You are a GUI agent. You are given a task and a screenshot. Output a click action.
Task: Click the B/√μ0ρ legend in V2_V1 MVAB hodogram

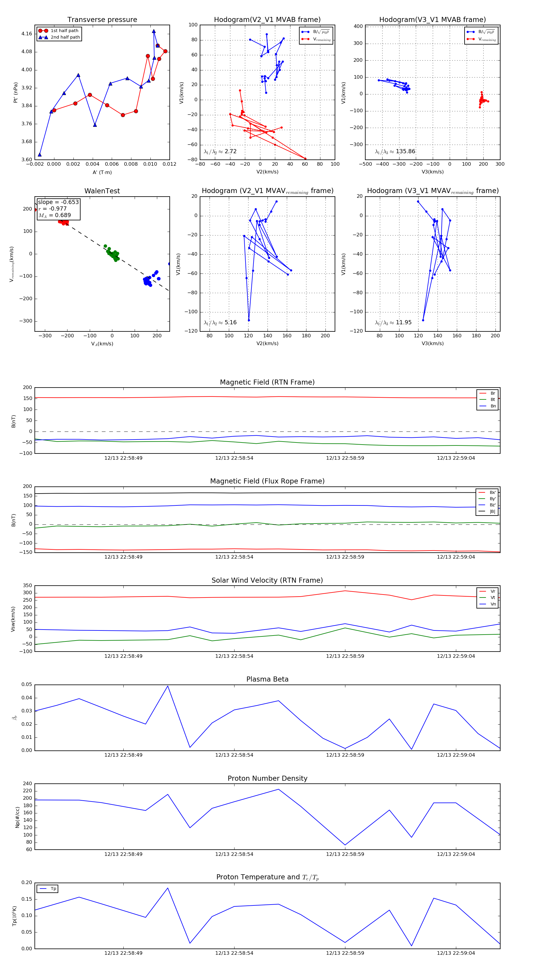pyautogui.click(x=316, y=32)
